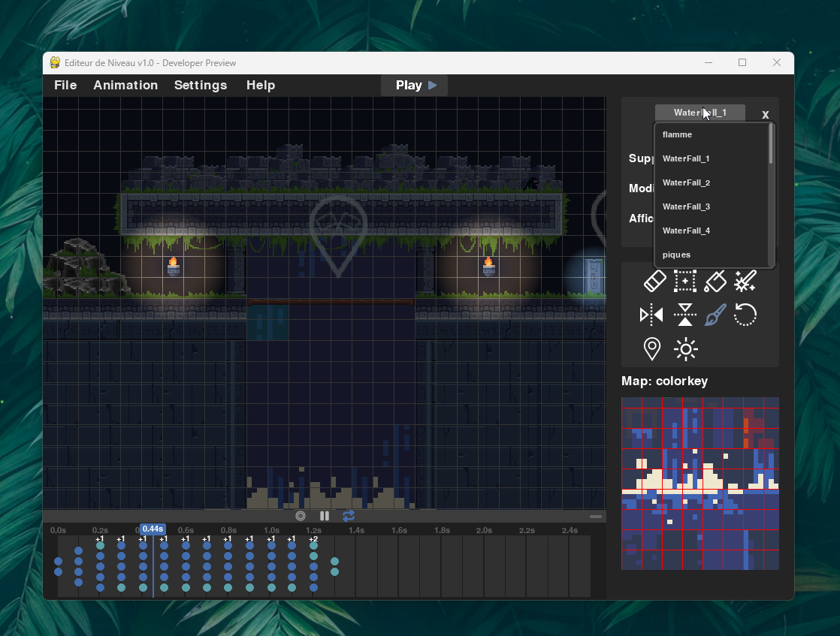Image resolution: width=840 pixels, height=636 pixels.
Task: Click the 0.6s timeline label
Action: [186, 531]
